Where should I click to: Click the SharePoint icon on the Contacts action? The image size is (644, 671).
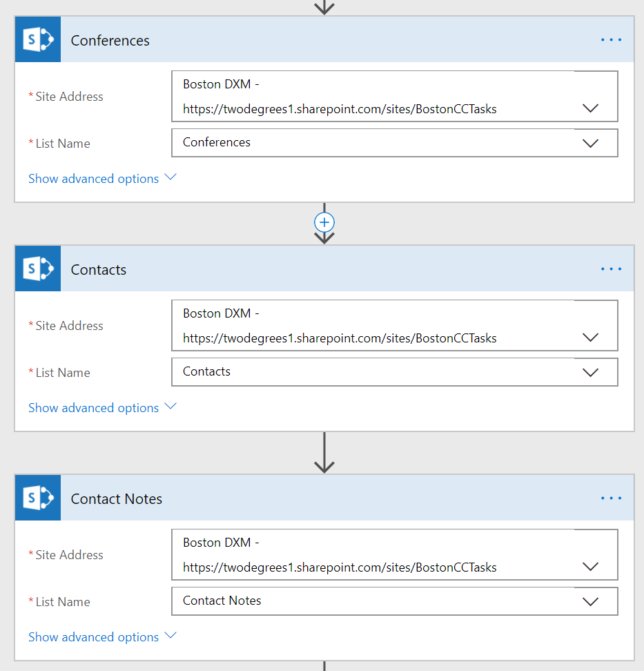point(37,269)
